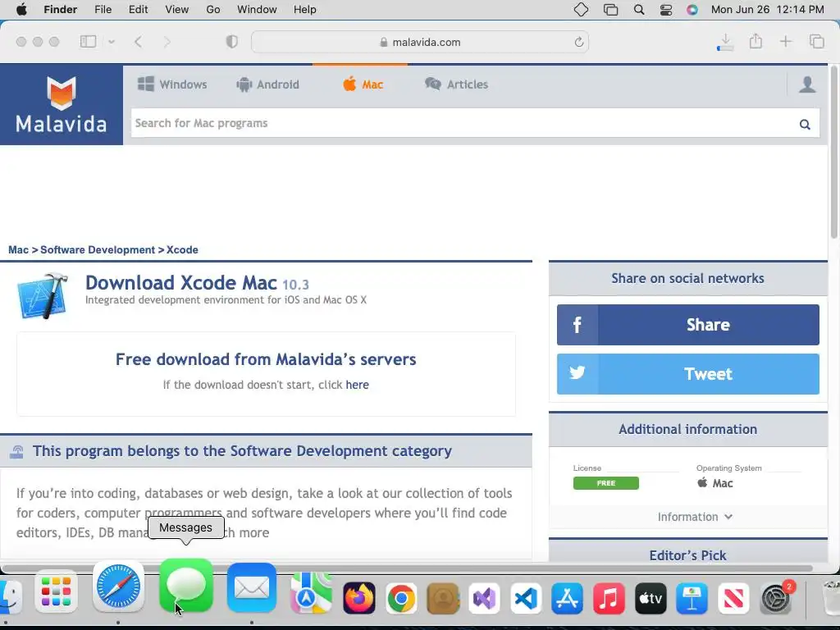Open Maps from the Dock
The width and height of the screenshot is (840, 630).
(x=311, y=592)
